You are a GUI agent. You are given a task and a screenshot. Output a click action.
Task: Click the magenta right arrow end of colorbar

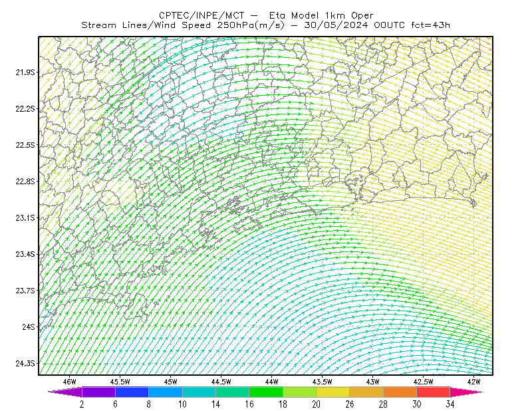(467, 392)
